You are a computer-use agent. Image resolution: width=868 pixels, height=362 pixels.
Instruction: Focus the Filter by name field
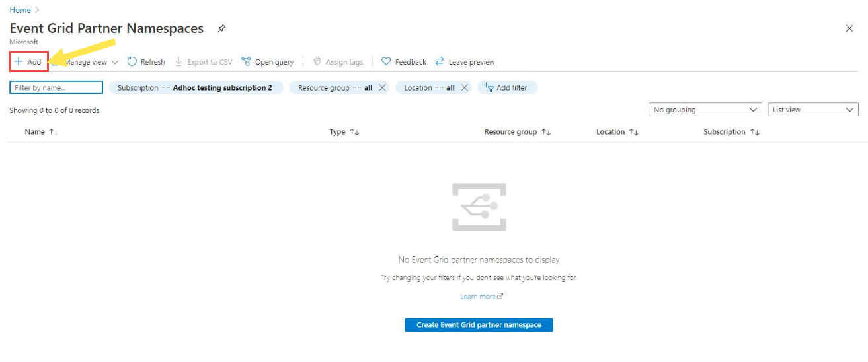click(x=56, y=87)
